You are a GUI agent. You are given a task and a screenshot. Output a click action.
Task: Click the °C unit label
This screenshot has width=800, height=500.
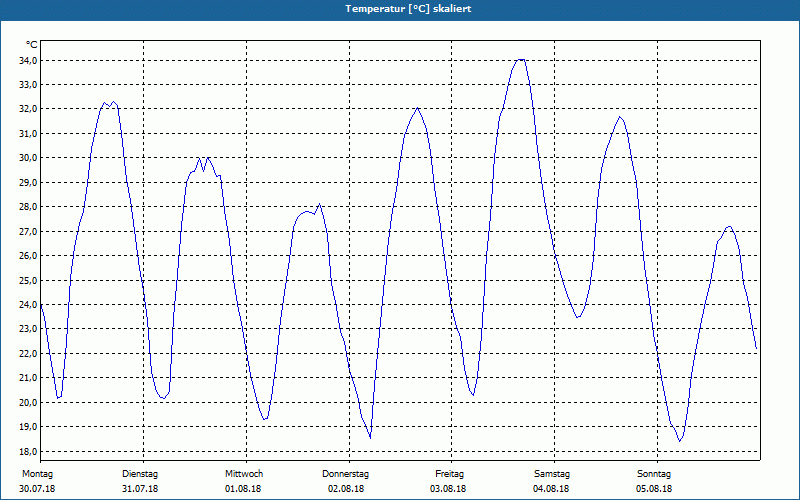pyautogui.click(x=32, y=45)
